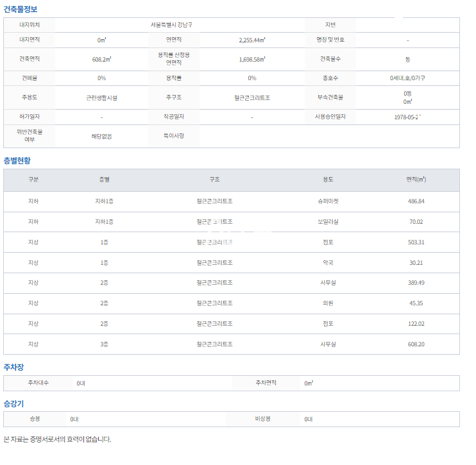The image size is (476, 465).
Task: Click the 주차장 section heading
Action: [13, 368]
